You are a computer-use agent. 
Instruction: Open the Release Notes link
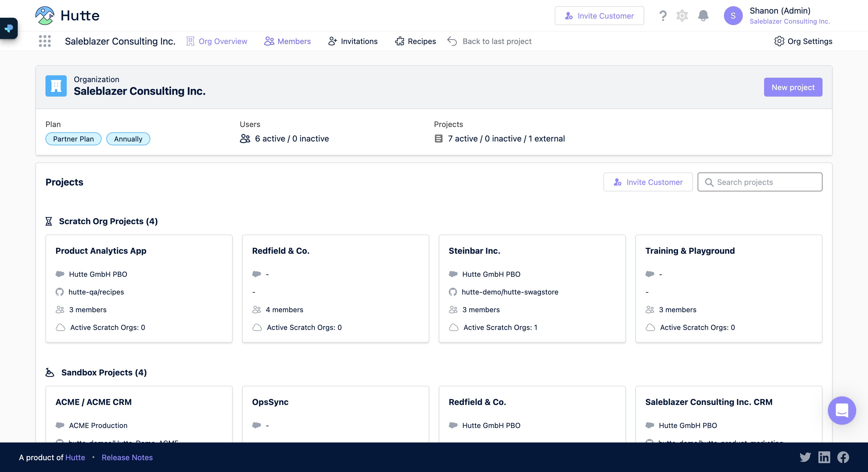[127, 458]
